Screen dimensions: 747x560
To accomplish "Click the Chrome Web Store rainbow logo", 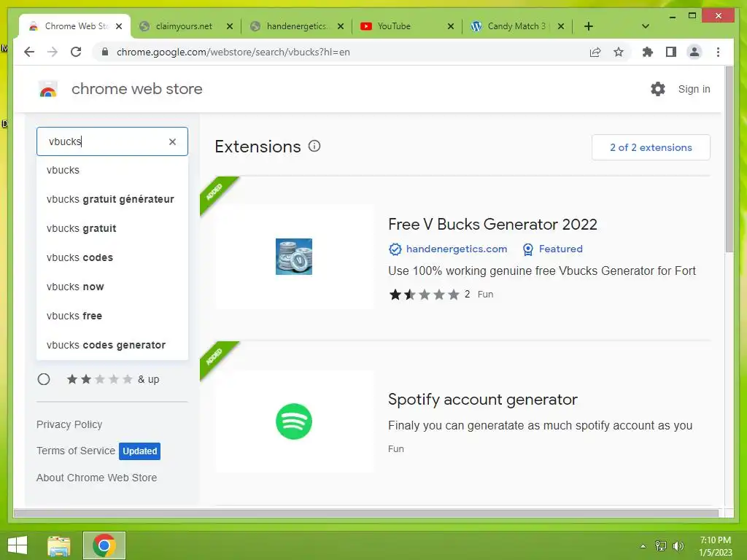I will coord(48,89).
